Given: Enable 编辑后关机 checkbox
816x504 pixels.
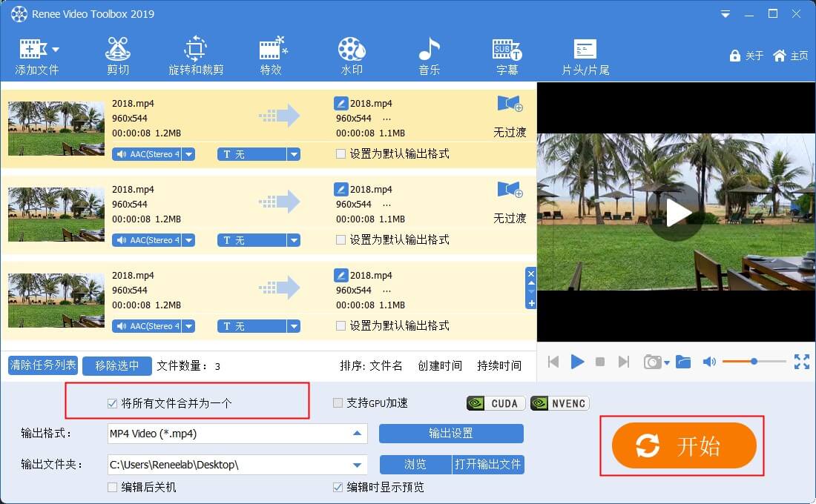Looking at the screenshot, I should (x=112, y=488).
